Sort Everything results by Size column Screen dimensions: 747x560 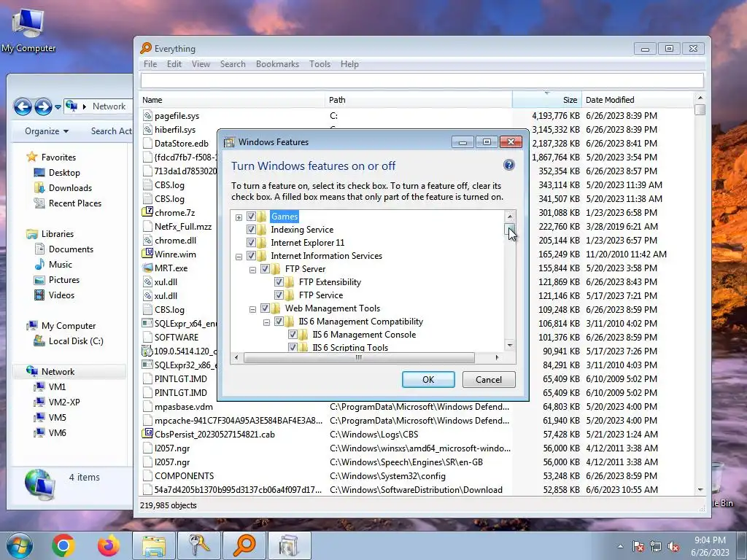547,99
